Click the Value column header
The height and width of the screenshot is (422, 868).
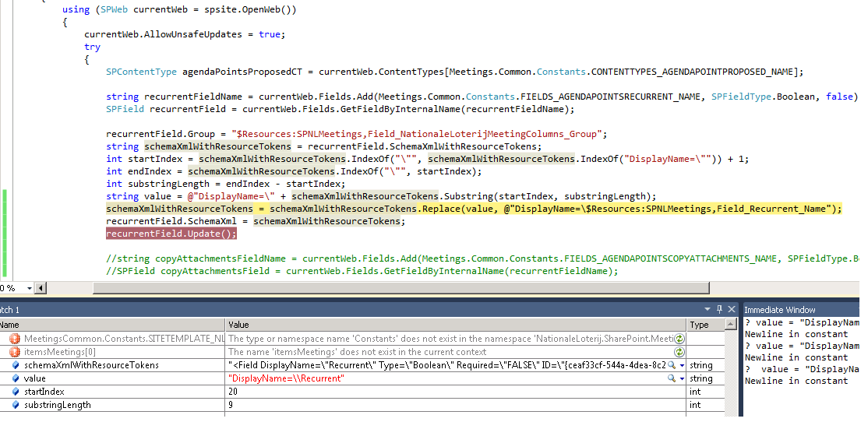pos(456,325)
